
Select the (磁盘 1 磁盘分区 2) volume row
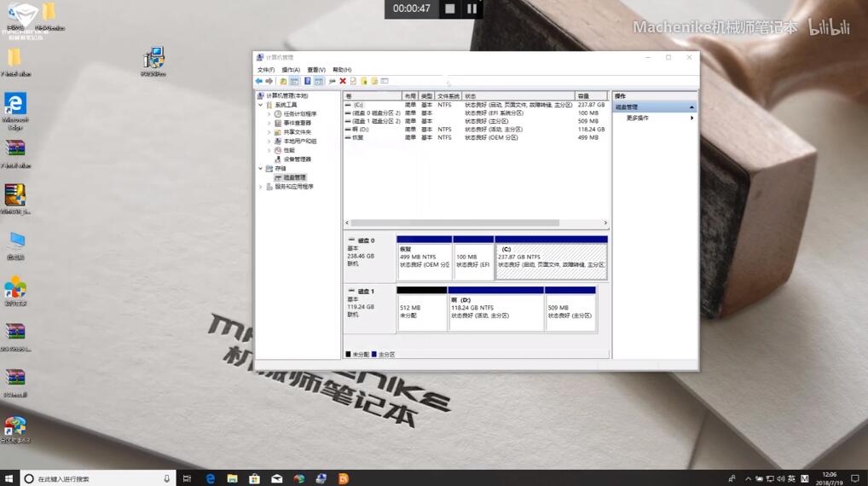coord(476,121)
